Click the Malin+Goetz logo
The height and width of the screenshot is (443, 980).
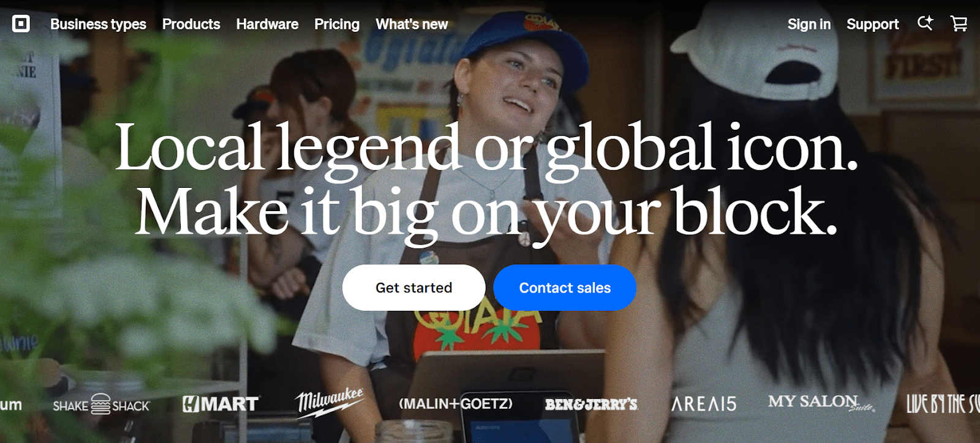pos(456,404)
